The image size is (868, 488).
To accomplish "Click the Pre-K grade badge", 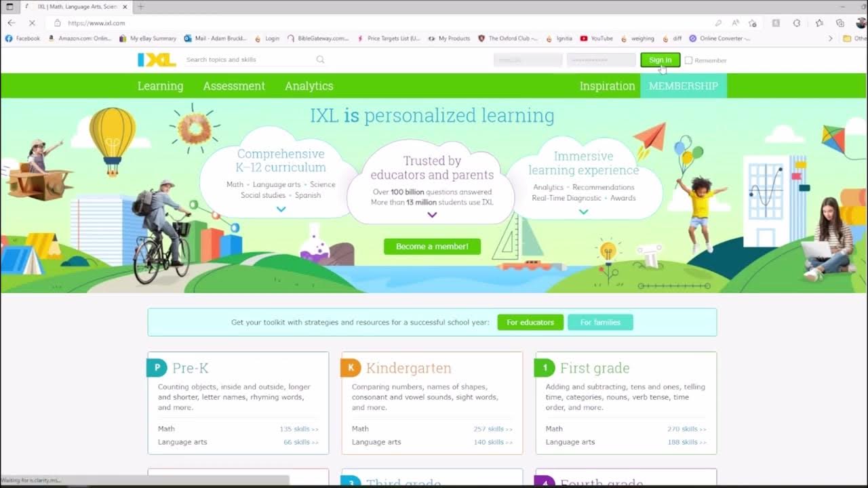I will click(x=157, y=368).
